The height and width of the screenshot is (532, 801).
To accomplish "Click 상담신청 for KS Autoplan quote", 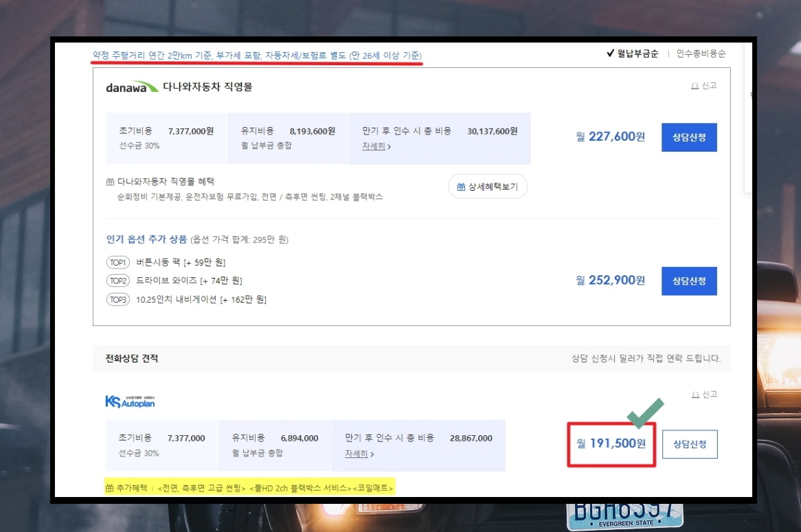I will [x=690, y=444].
